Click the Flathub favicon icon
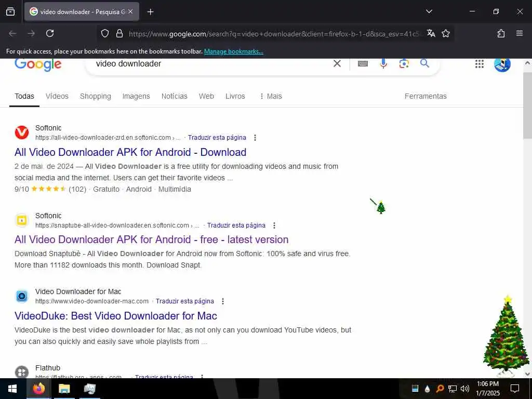532x399 pixels. pos(22,372)
